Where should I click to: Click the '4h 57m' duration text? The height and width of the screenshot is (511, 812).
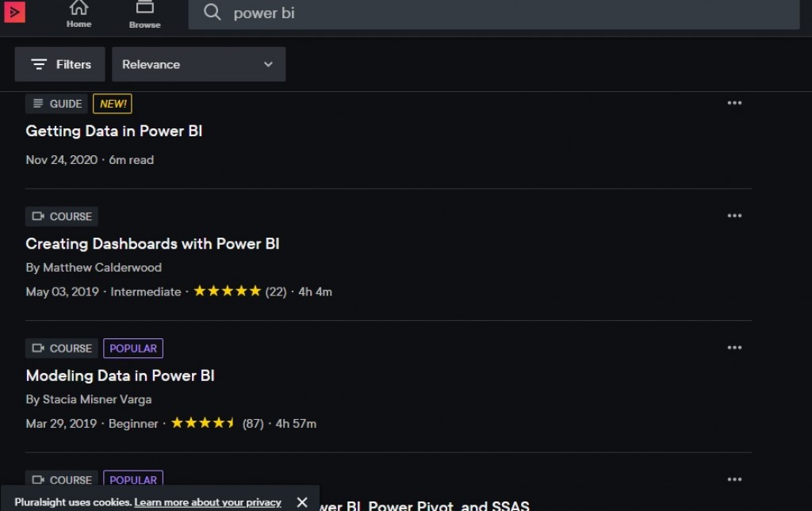[x=296, y=424]
